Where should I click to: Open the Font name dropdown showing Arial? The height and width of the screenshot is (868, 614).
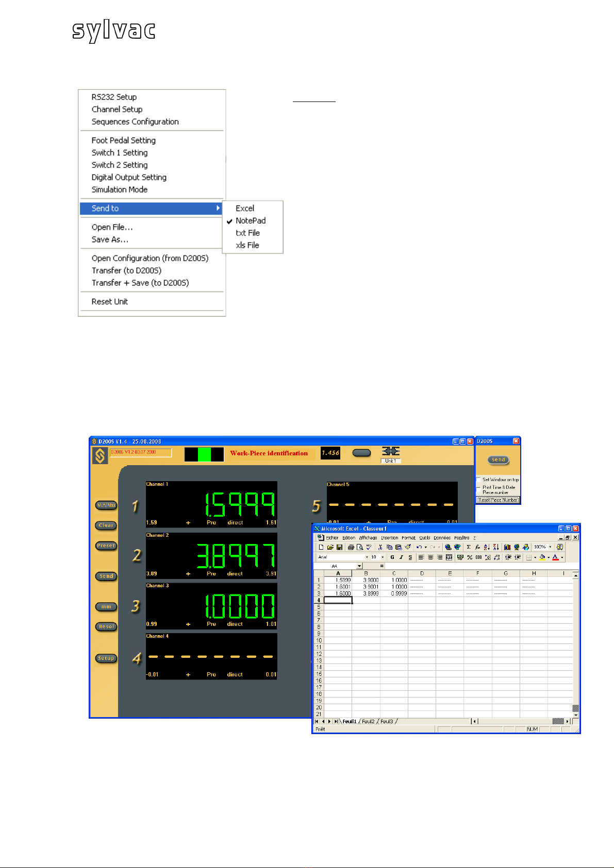click(368, 557)
